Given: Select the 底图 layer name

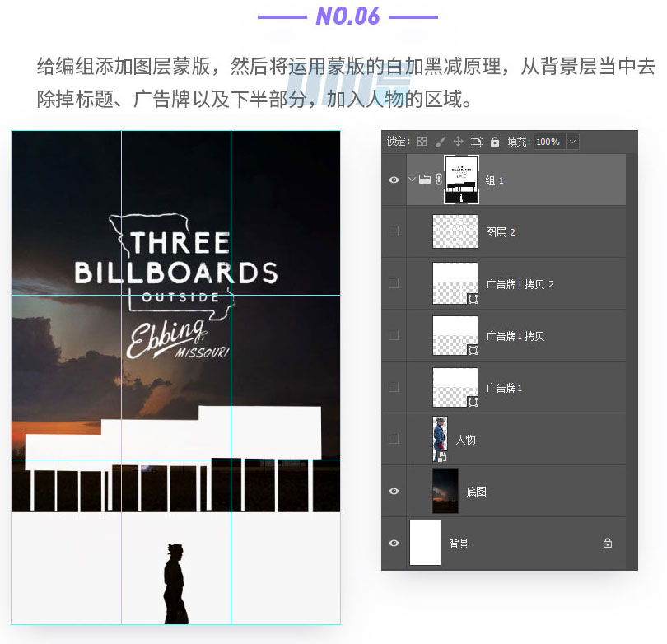Looking at the screenshot, I should coord(477,492).
